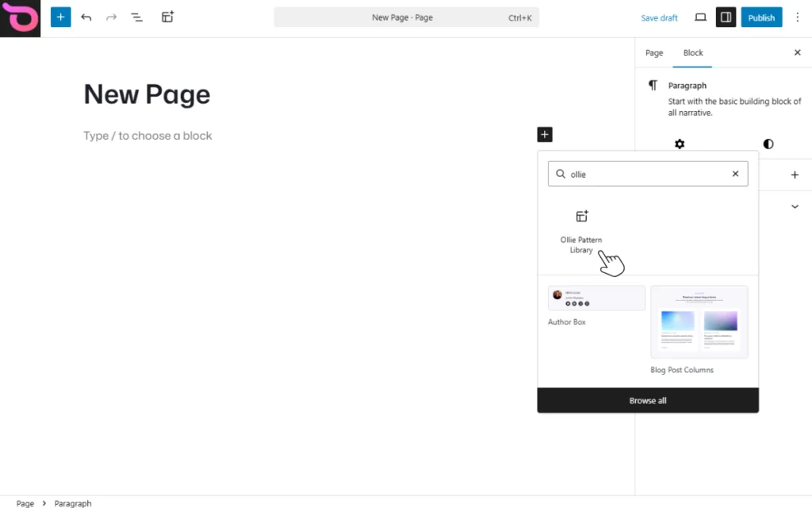Open the Document Overview list view
Screen dimensions: 812x508
tap(137, 17)
